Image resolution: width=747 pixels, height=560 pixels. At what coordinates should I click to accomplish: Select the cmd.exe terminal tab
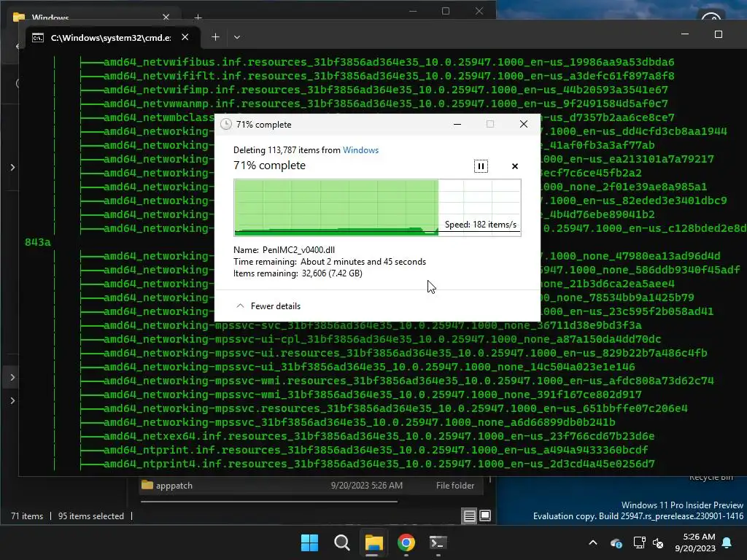click(111, 38)
